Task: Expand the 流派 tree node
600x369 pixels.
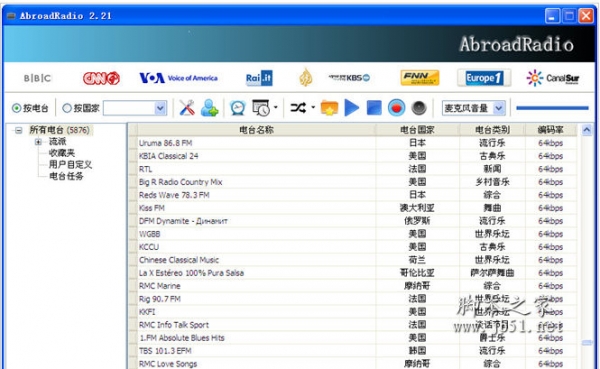Action: point(38,142)
